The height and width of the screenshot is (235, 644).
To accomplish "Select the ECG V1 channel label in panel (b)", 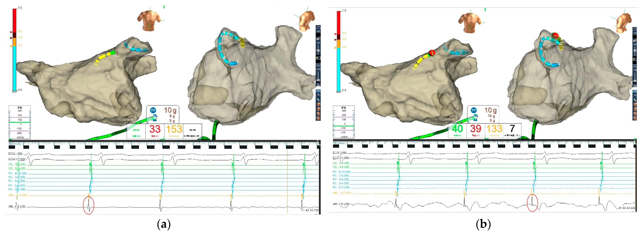I will click(x=341, y=158).
